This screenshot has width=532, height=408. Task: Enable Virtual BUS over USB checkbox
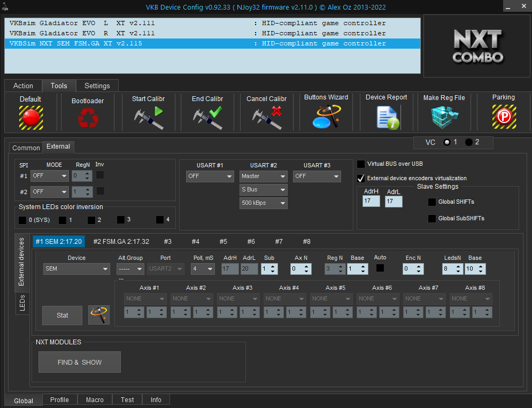(x=361, y=164)
